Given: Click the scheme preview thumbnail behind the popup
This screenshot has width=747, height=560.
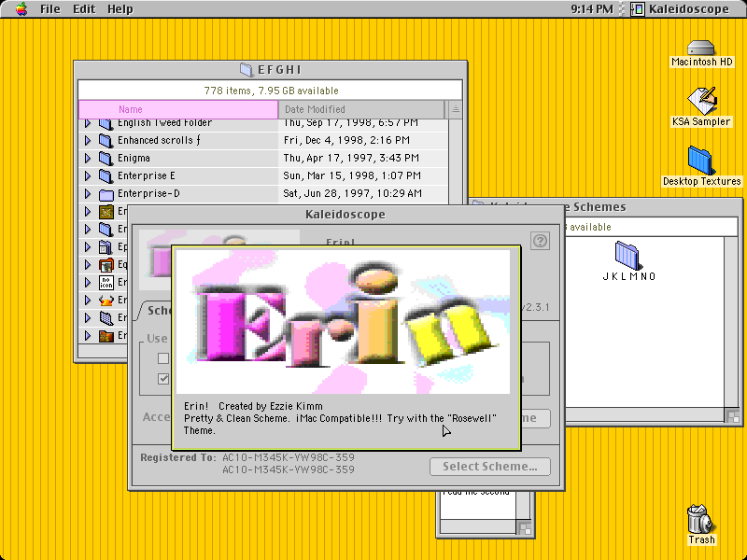Looking at the screenshot, I should [x=155, y=260].
